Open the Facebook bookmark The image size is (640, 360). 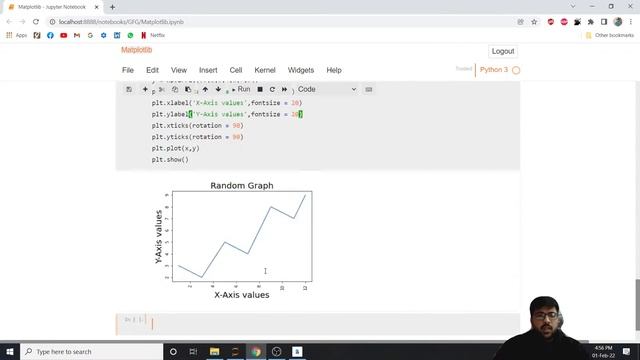pos(50,36)
